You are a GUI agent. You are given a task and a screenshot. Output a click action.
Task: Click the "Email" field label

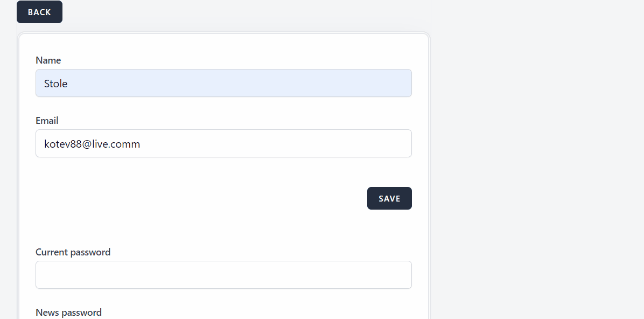pos(47,120)
